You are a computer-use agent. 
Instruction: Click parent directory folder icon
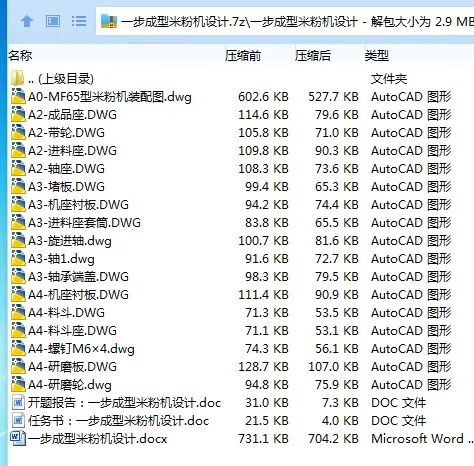[x=17, y=78]
